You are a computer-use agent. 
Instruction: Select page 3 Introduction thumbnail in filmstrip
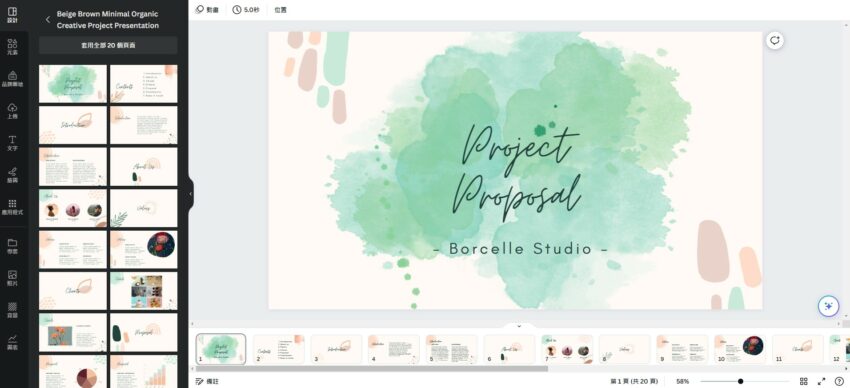point(336,348)
